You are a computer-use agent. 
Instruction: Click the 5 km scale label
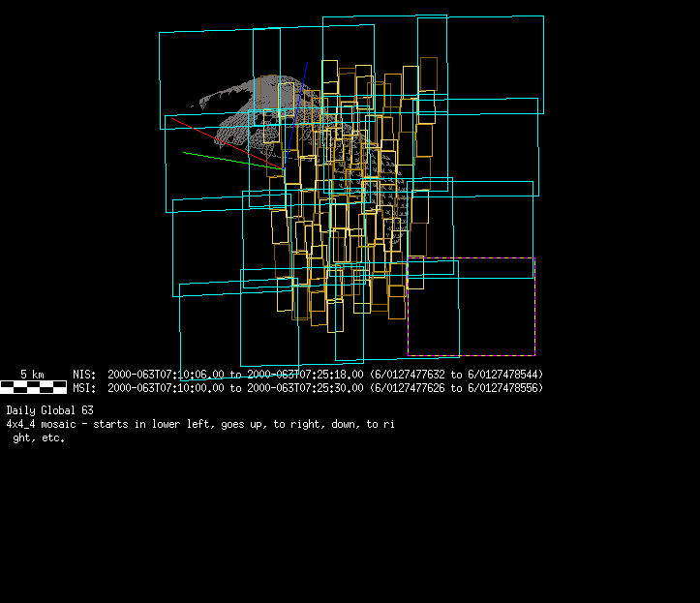32,375
